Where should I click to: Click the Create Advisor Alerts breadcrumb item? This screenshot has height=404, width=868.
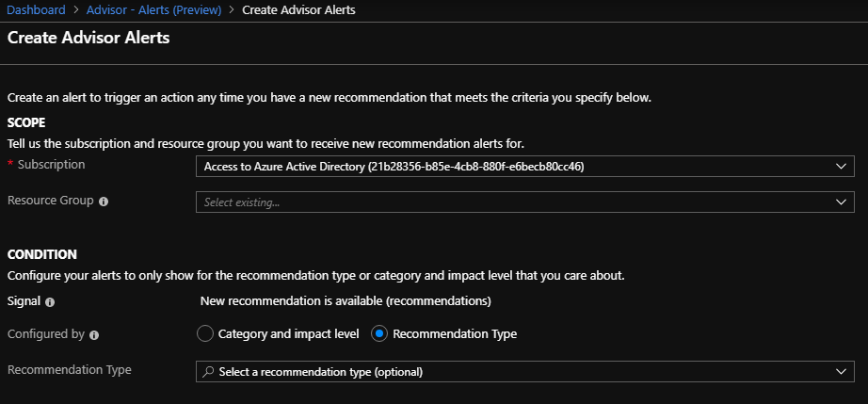(298, 10)
